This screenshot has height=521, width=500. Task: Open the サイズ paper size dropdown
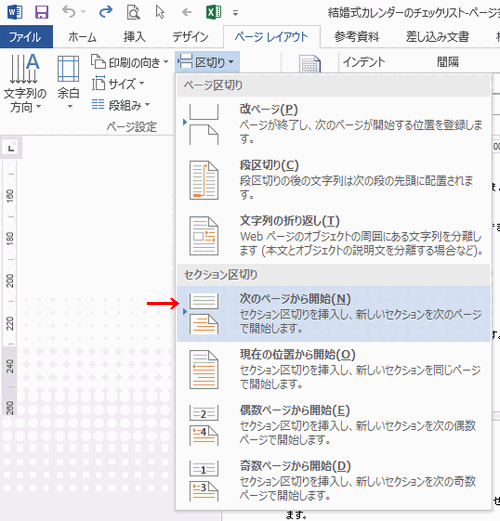click(x=118, y=83)
